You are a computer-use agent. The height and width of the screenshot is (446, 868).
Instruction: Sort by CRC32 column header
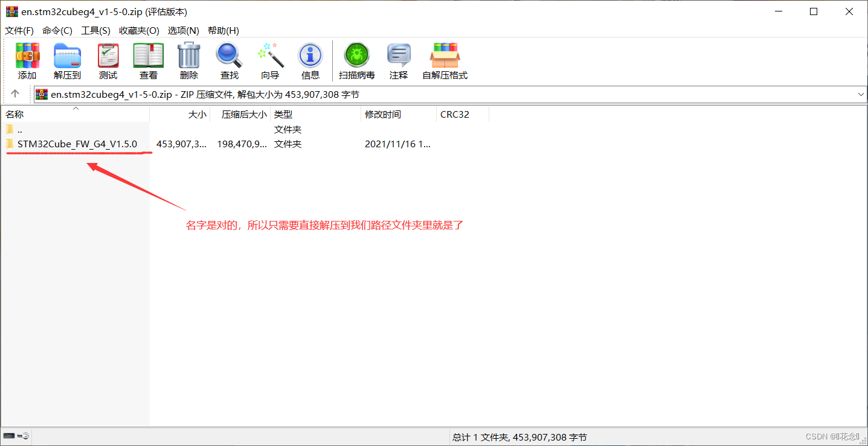(462, 114)
